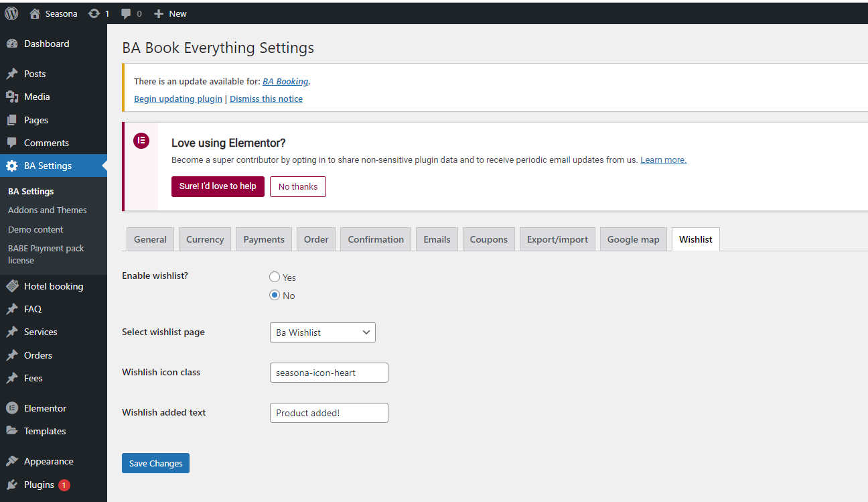Click the updates icon in admin bar
Viewport: 868px width, 502px height.
[94, 13]
